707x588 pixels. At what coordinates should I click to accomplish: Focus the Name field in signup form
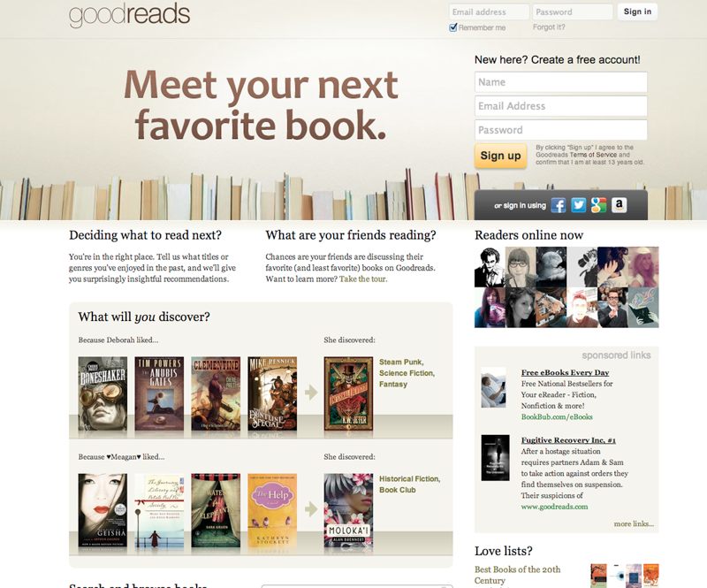(x=561, y=82)
